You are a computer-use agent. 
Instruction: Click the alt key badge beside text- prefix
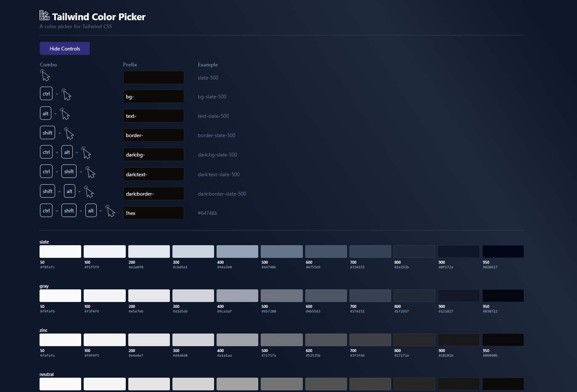(45, 113)
